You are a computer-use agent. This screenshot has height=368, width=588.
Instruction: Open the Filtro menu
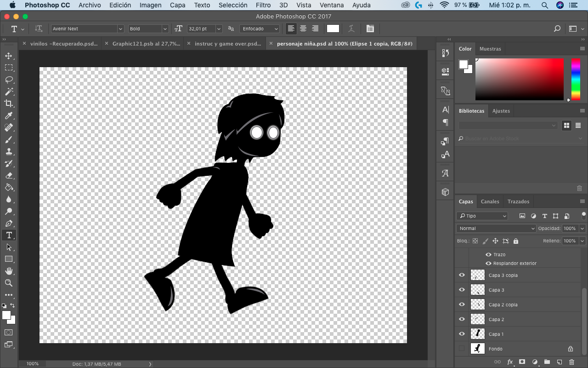(x=263, y=5)
